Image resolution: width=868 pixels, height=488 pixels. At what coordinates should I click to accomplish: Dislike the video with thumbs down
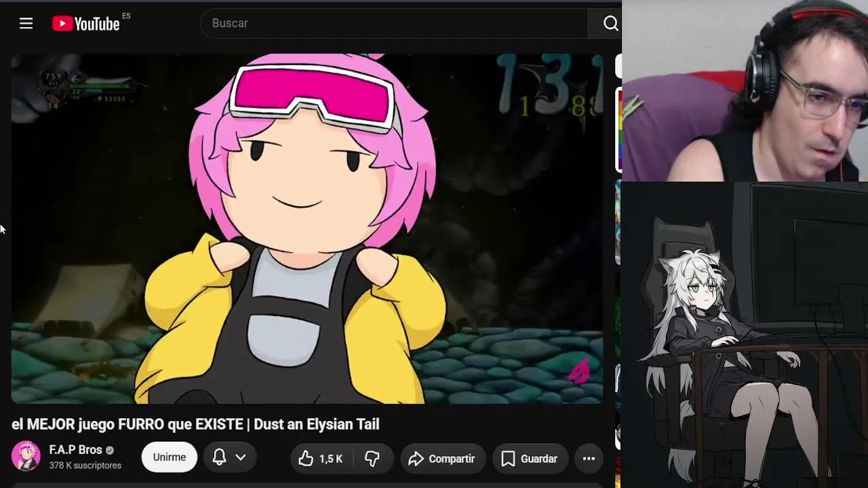point(372,459)
